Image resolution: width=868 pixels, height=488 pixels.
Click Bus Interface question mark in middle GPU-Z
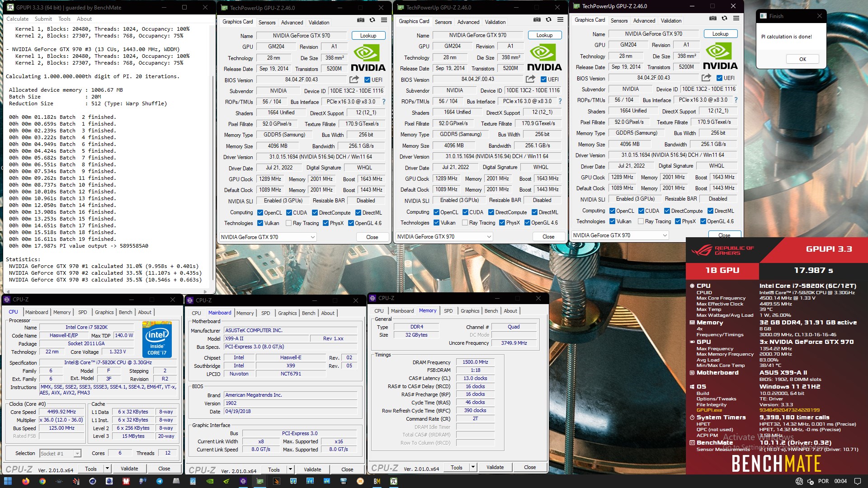coord(560,101)
